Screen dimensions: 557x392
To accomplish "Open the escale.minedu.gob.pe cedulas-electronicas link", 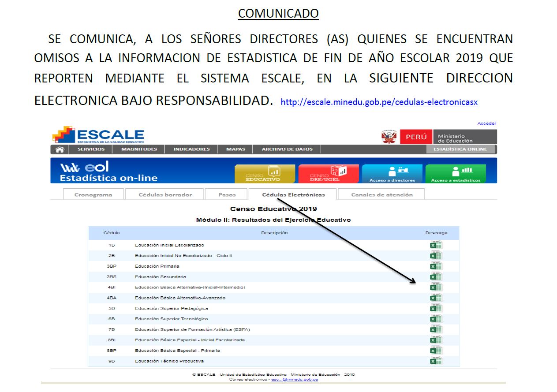I will pos(379,102).
